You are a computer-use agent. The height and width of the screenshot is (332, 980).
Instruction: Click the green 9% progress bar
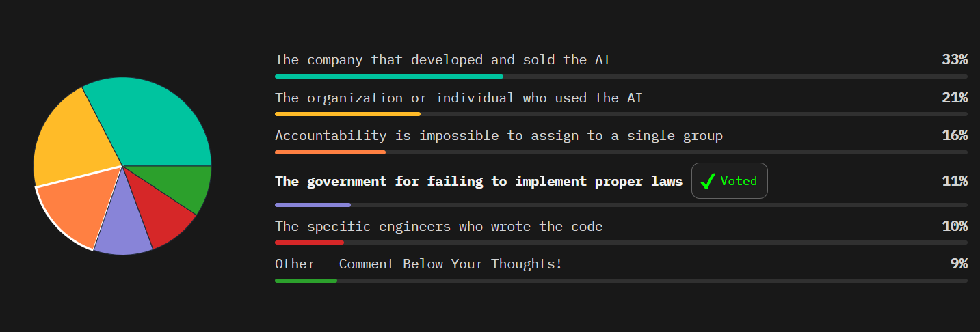[306, 280]
